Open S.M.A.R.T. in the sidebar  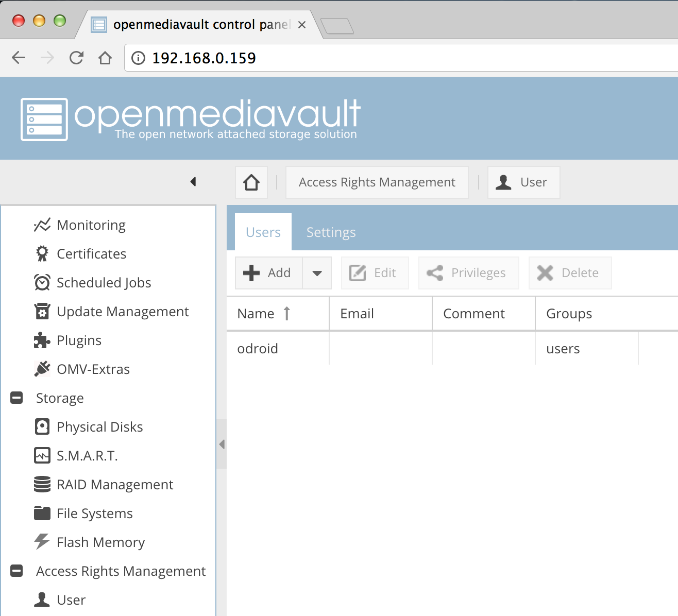88,456
